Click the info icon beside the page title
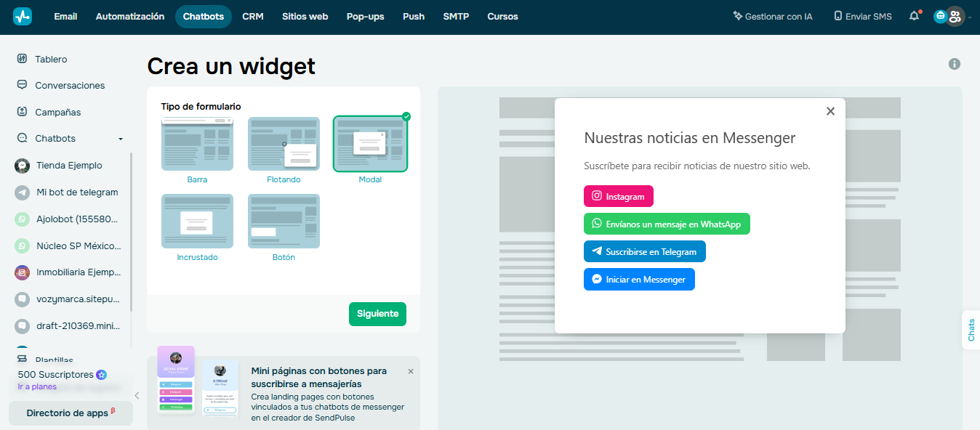 point(955,64)
